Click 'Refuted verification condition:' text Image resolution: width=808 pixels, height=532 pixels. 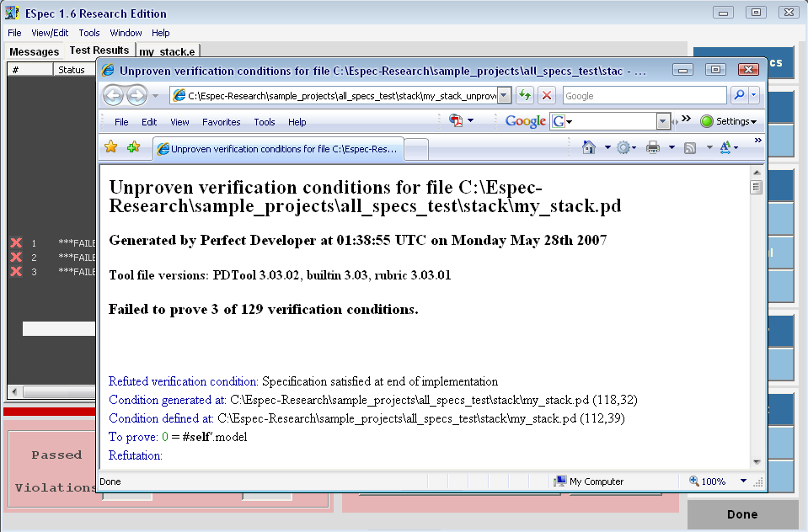(x=184, y=381)
